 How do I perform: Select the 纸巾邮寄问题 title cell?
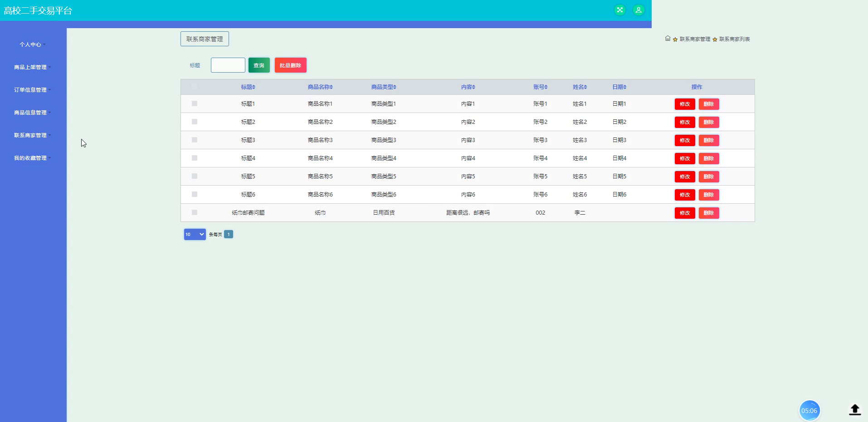click(x=248, y=213)
